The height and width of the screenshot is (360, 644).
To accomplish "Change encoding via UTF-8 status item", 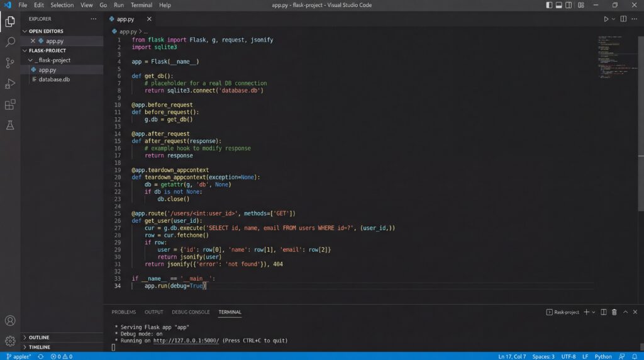I will (x=569, y=356).
